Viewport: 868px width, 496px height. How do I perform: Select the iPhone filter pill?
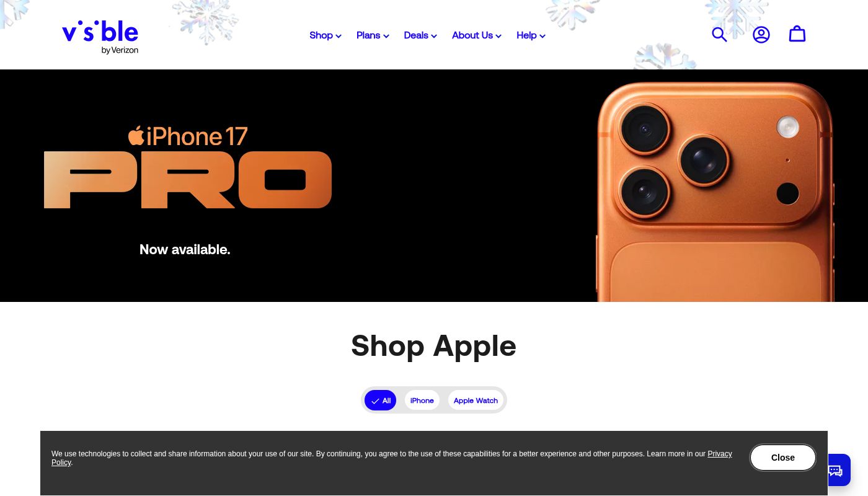422,401
